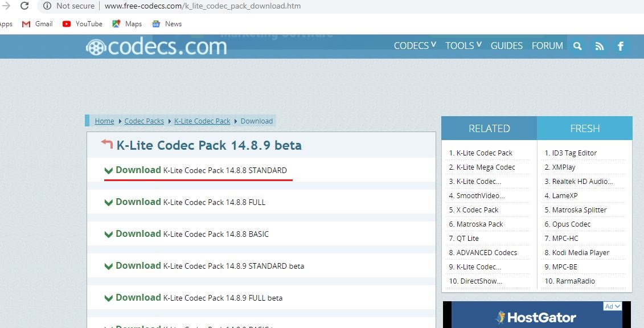This screenshot has height=328, width=644.
Task: Switch to the FRESH tab
Action: [585, 129]
